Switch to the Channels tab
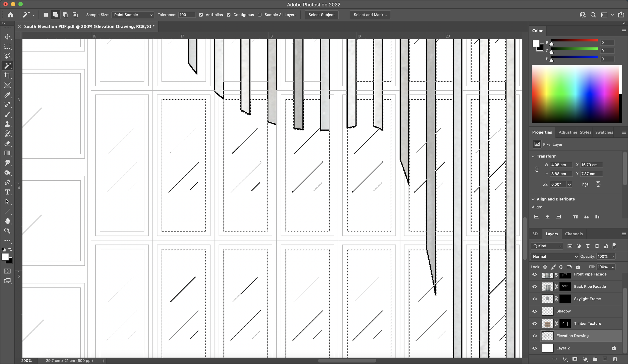This screenshot has height=364, width=628. 573,234
